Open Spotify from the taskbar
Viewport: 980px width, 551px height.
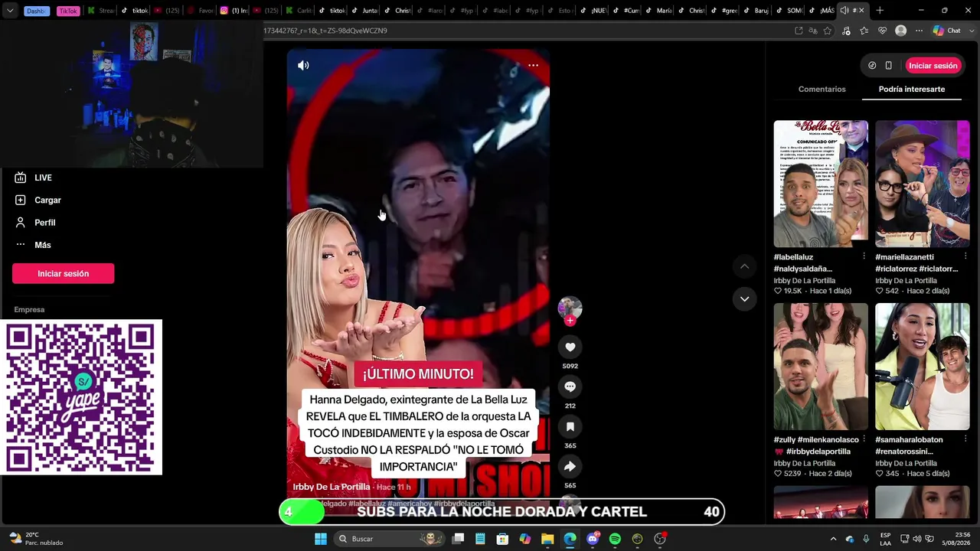coord(615,539)
